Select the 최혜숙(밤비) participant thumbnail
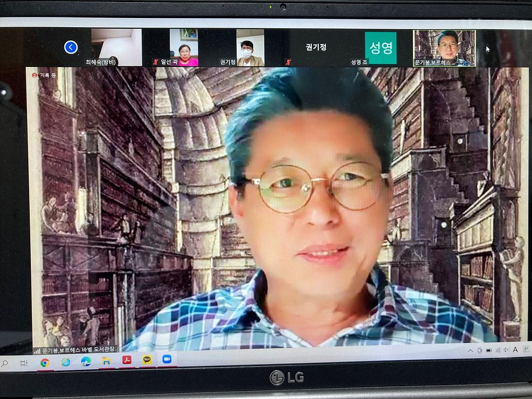This screenshot has width=532, height=399. [117, 47]
